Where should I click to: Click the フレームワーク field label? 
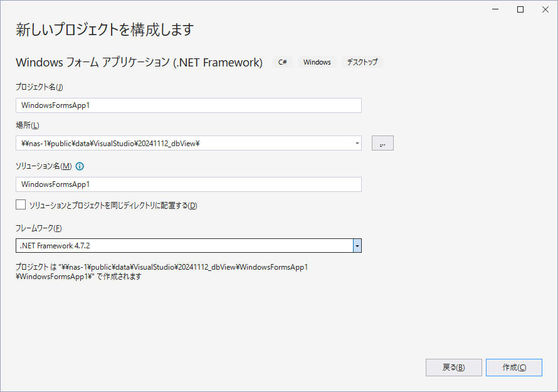tap(39, 228)
